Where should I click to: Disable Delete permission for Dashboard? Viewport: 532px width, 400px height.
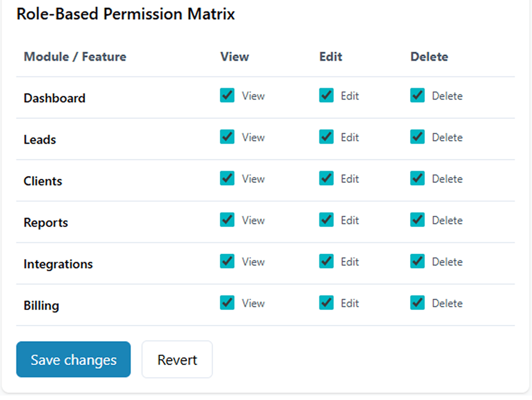coord(417,95)
